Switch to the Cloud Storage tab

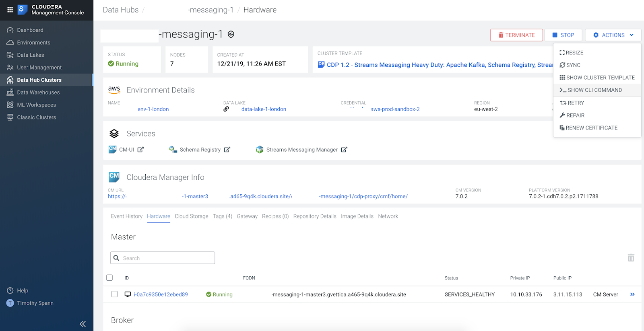pyautogui.click(x=192, y=216)
